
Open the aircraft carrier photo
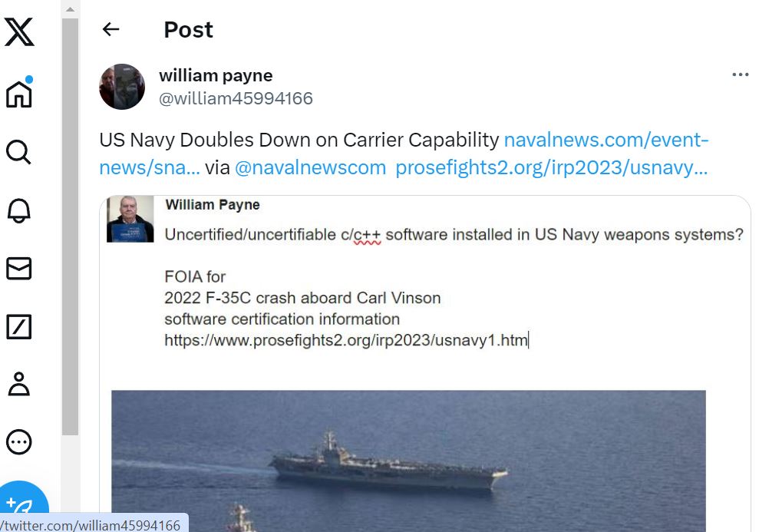tap(408, 461)
